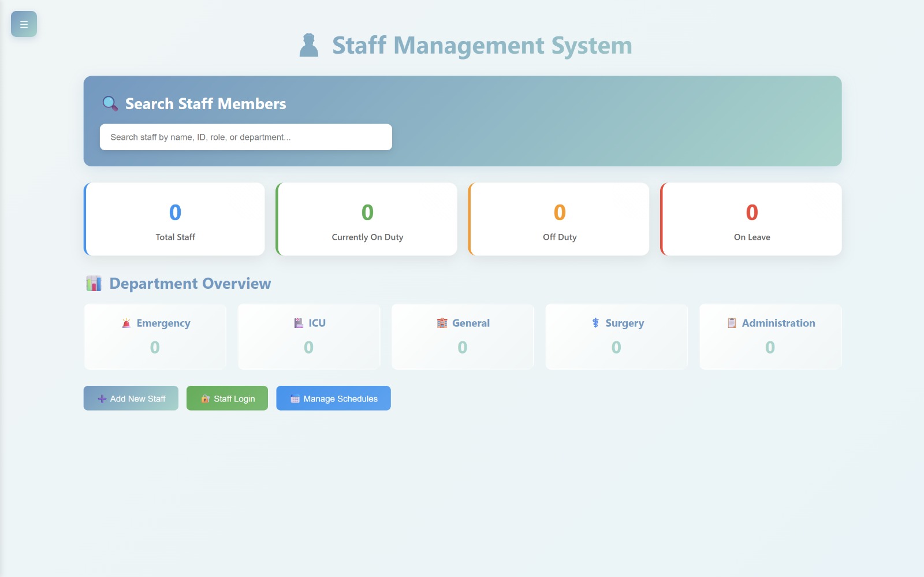Image resolution: width=924 pixels, height=577 pixels.
Task: Click the General staff count zero
Action: [463, 347]
